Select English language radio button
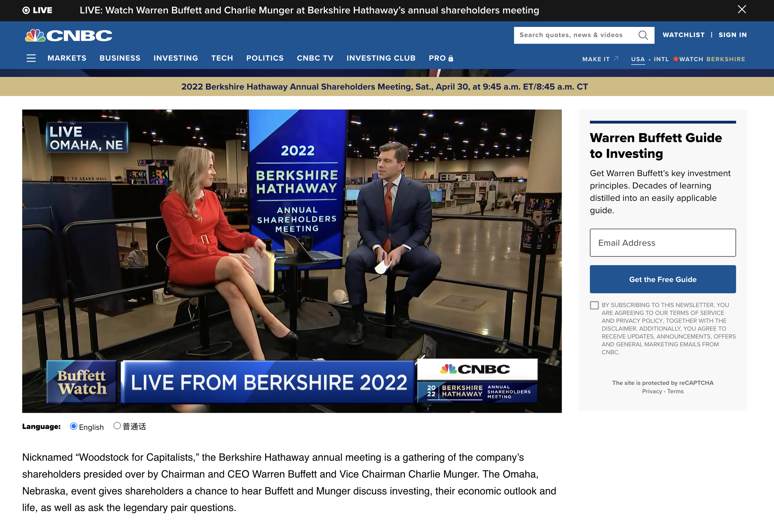This screenshot has height=532, width=774. coord(73,426)
